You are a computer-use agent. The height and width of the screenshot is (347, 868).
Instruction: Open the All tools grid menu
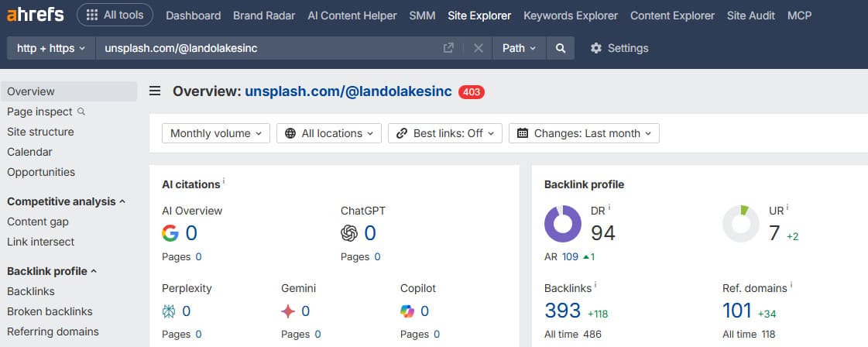pos(115,15)
